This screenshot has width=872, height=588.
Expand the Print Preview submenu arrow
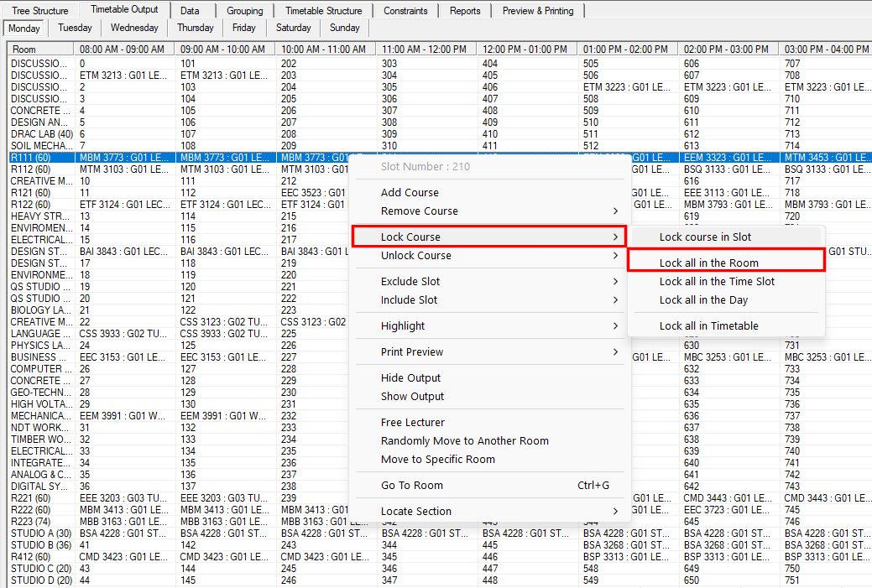(x=615, y=351)
